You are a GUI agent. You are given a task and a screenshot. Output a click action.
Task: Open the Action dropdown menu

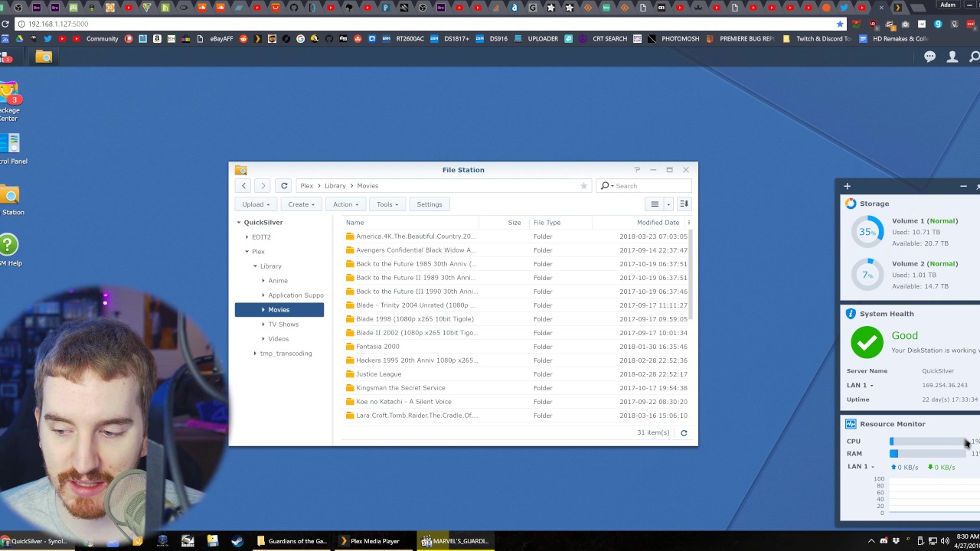click(x=345, y=204)
